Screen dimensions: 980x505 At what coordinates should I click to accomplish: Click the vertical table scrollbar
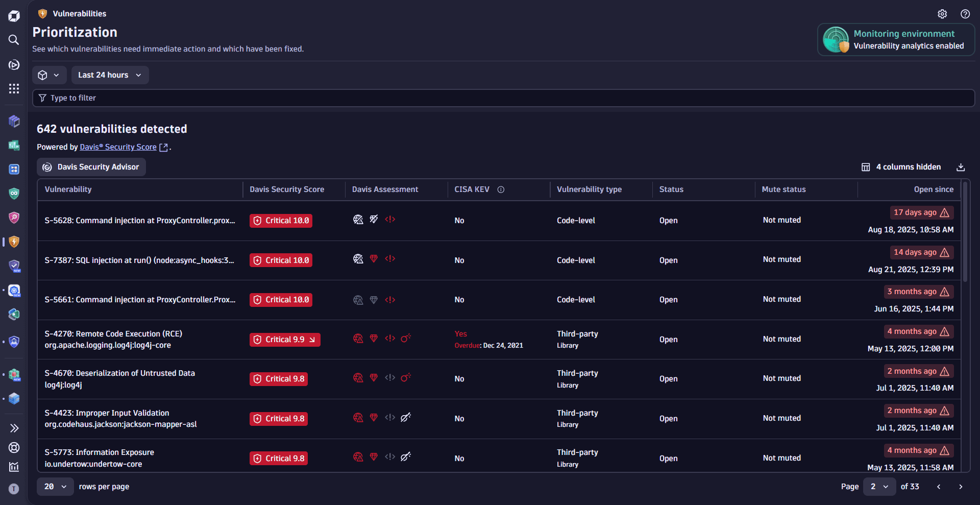point(965,232)
